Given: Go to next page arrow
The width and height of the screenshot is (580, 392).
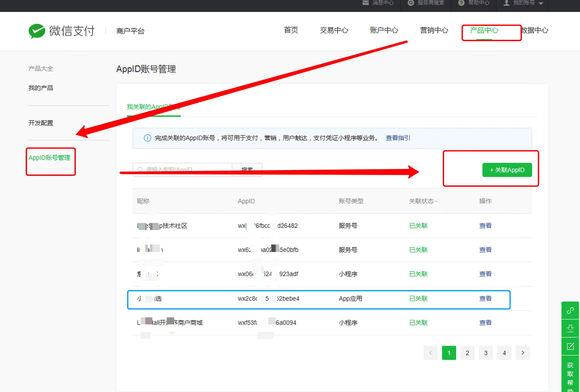Looking at the screenshot, I should [523, 353].
